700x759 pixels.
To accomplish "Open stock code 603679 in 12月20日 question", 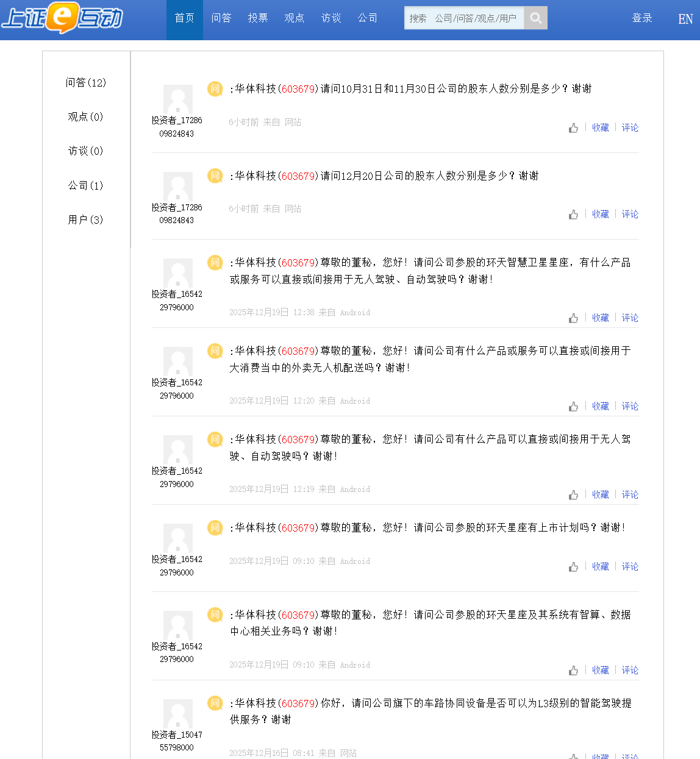I will [x=298, y=176].
